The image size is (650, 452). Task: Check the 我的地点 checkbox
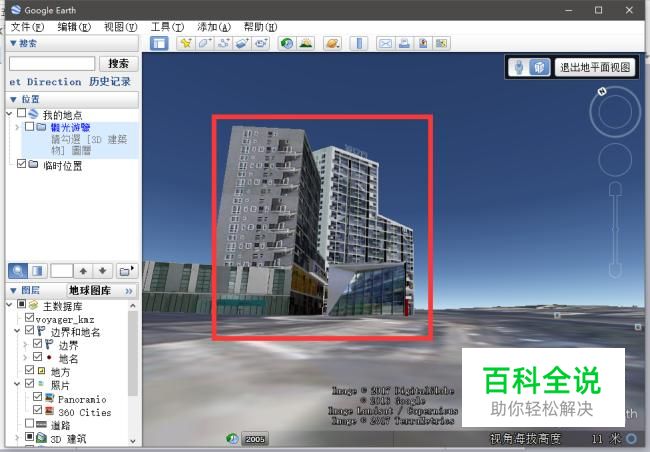point(22,113)
